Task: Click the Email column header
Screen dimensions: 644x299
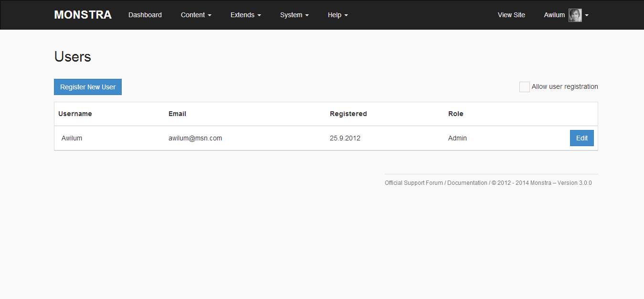Action: click(x=177, y=114)
